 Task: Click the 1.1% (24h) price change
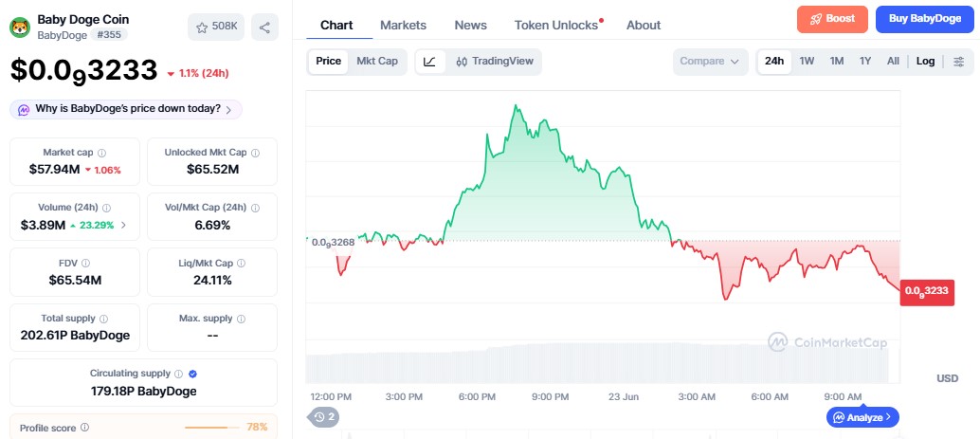[x=198, y=73]
